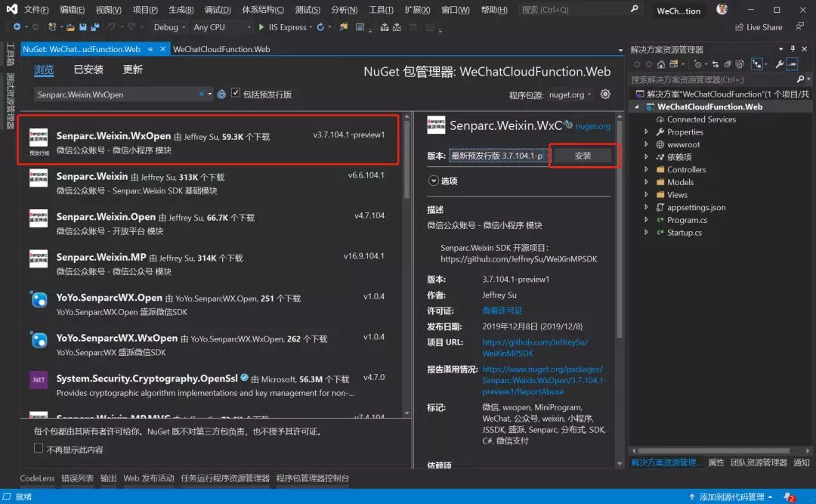The image size is (816, 504).
Task: Open the Any CPU platform dropdown
Action: coord(222,27)
